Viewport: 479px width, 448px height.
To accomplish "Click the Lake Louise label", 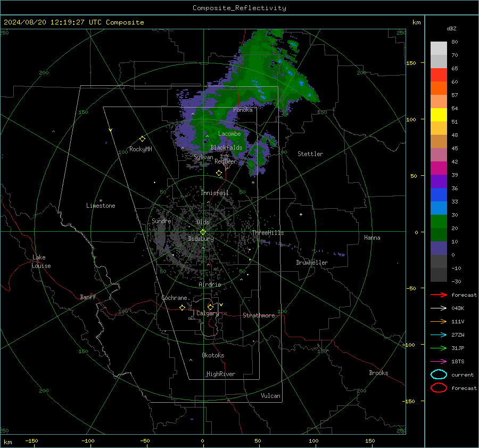I will click(x=41, y=262).
